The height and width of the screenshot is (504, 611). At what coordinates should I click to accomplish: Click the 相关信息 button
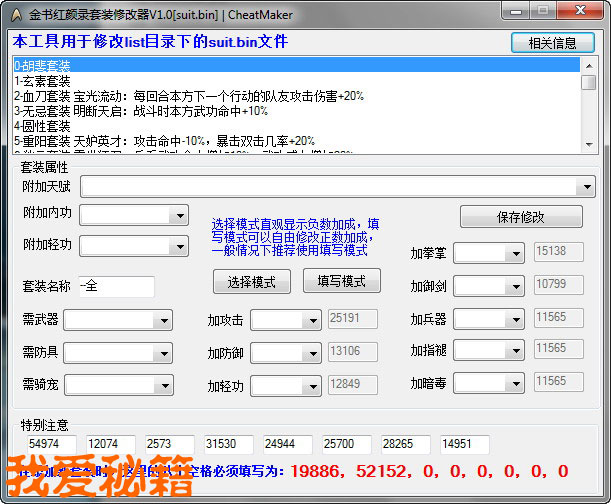tap(551, 43)
